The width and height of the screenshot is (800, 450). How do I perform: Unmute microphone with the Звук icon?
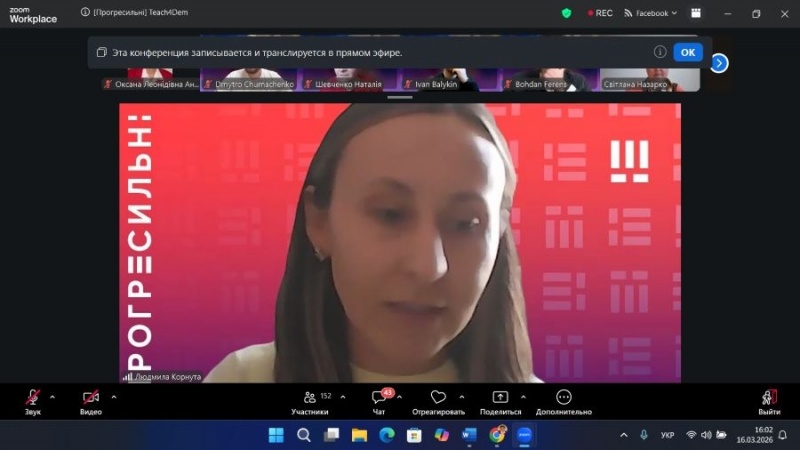coord(32,397)
